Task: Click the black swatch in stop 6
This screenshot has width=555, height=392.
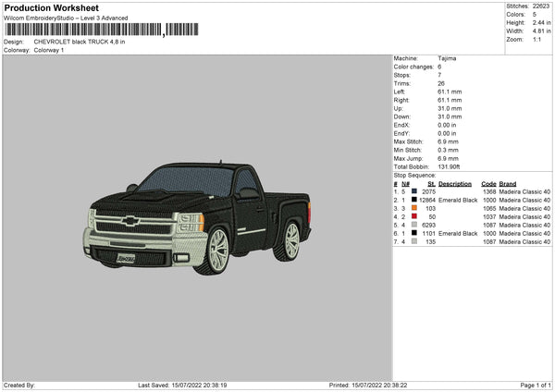Action: (x=414, y=233)
